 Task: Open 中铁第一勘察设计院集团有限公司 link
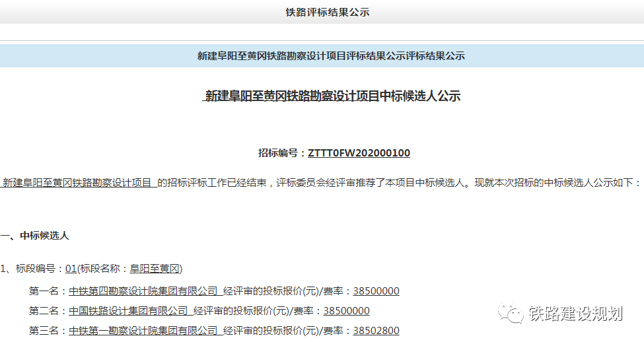[x=143, y=331]
